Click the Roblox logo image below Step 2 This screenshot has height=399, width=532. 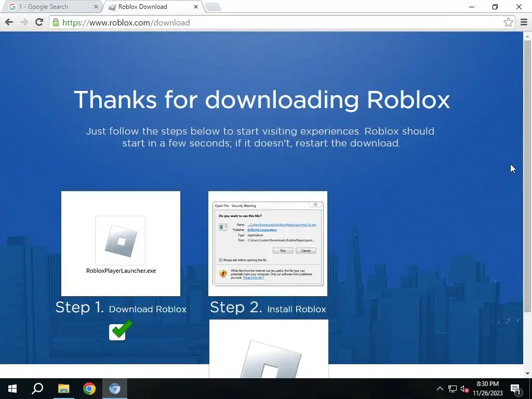coord(269,349)
